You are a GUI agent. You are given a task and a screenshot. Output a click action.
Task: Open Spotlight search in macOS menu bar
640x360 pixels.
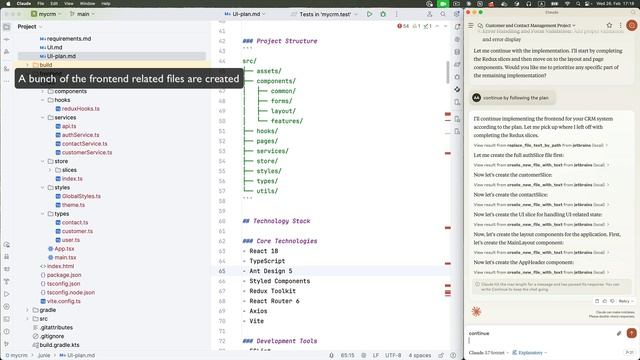[x=578, y=4]
